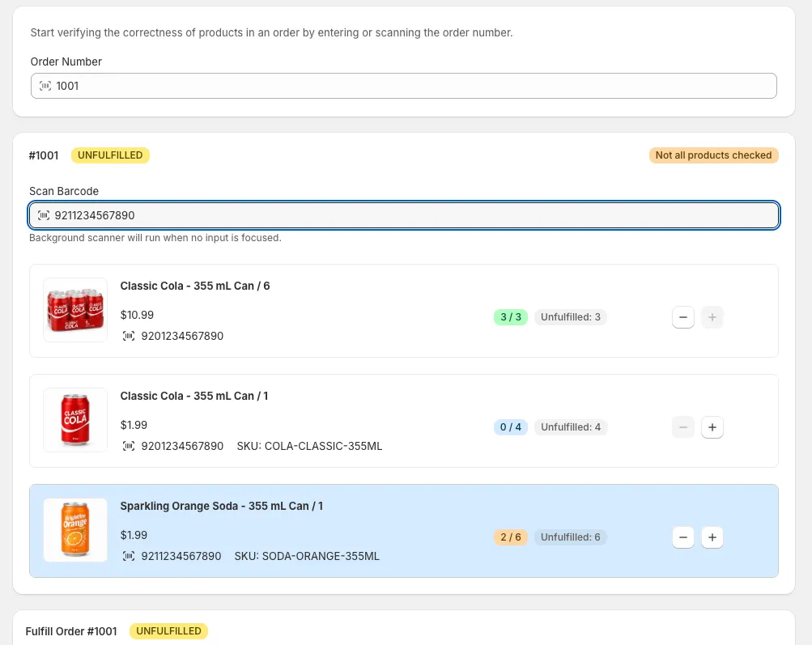812x645 pixels.
Task: Click the 0 / 4 checked count badge
Action: pos(511,427)
